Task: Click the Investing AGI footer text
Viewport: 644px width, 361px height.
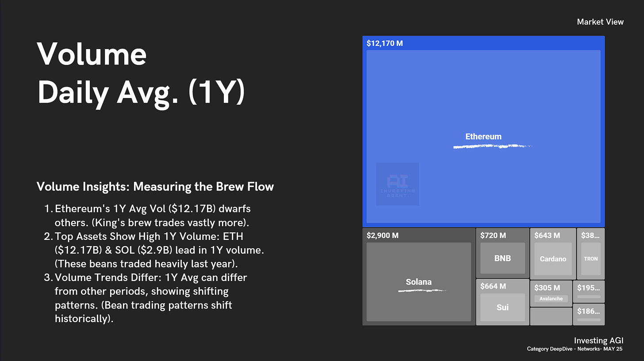Action: tap(599, 341)
